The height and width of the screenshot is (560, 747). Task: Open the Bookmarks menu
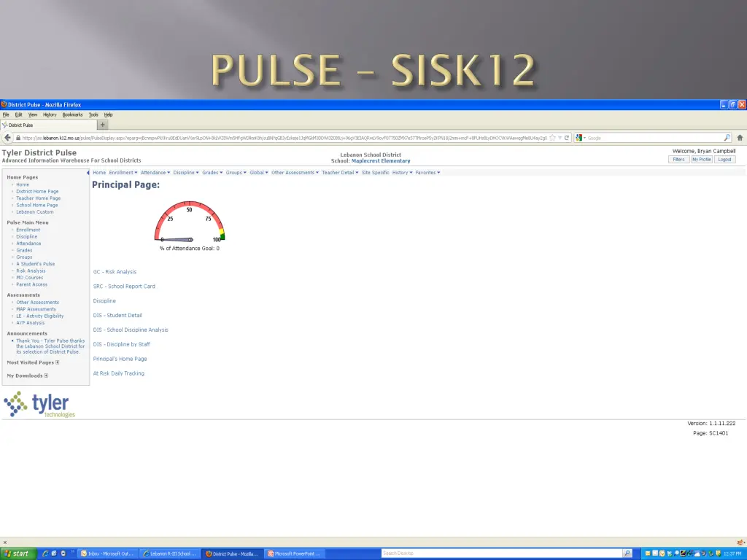(72, 114)
